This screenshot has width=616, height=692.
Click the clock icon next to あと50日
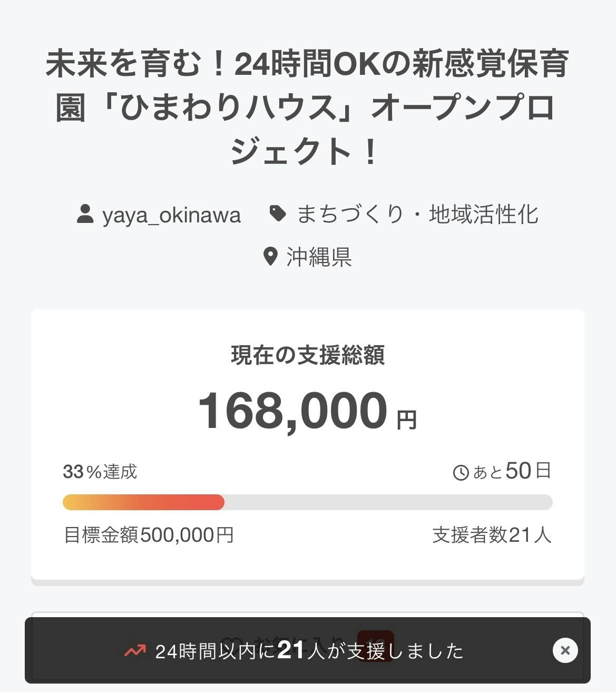pyautogui.click(x=461, y=472)
